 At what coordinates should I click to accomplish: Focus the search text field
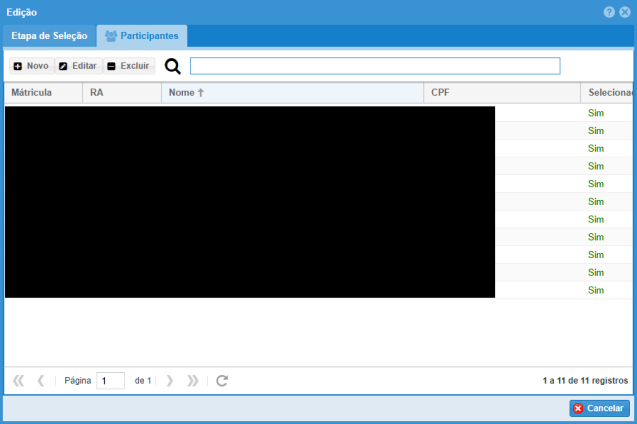pyautogui.click(x=375, y=66)
